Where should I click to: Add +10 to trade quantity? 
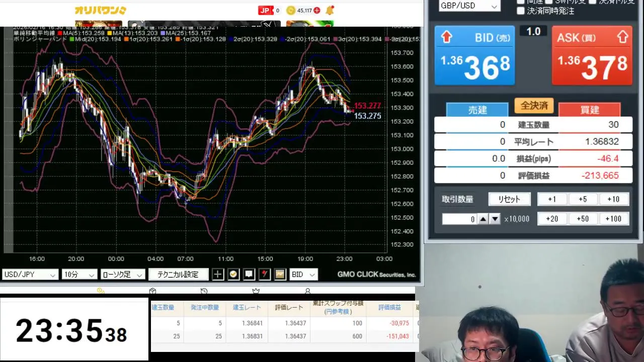tap(613, 199)
